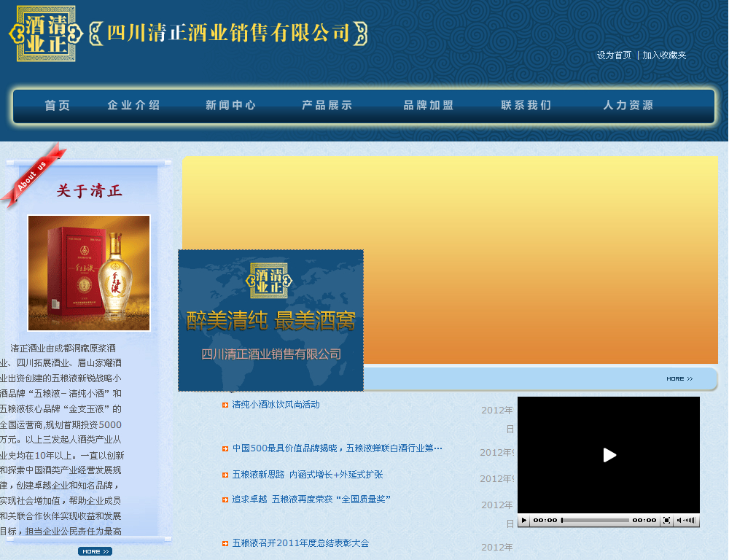Click the orange bullet beside 清纯小酒冰饮风尚活动

[x=225, y=405]
